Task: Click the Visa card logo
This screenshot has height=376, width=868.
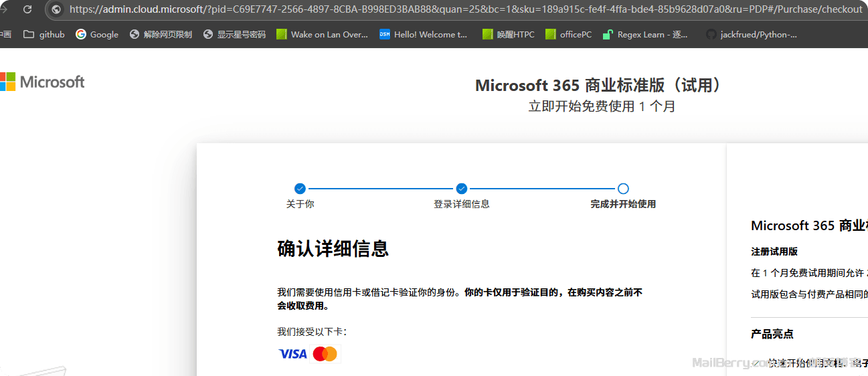Action: click(292, 354)
